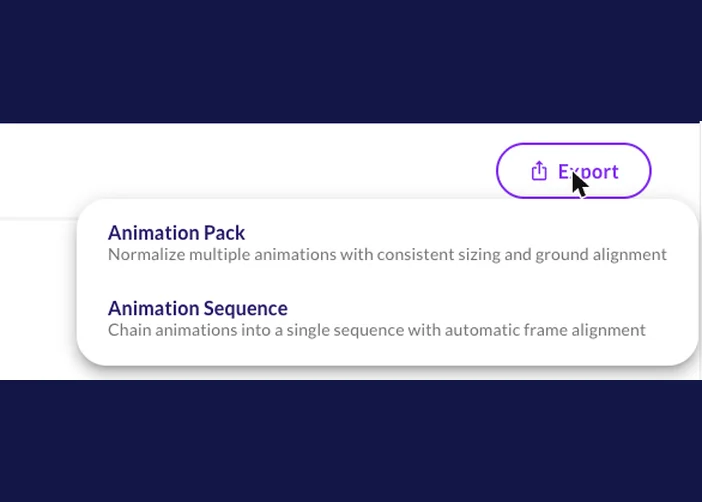Click the Export button
The height and width of the screenshot is (502, 702).
tap(574, 171)
